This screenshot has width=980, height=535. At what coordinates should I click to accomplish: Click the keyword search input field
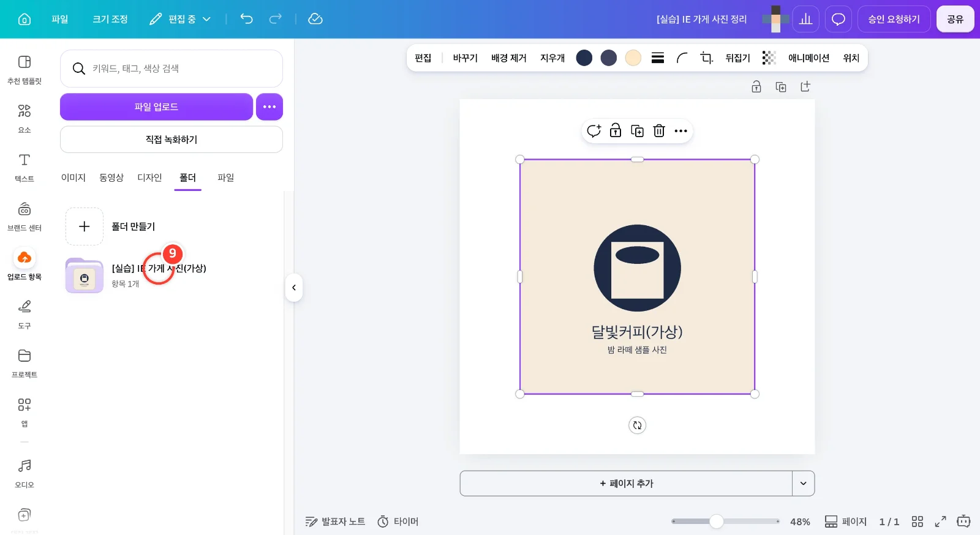coord(171,69)
